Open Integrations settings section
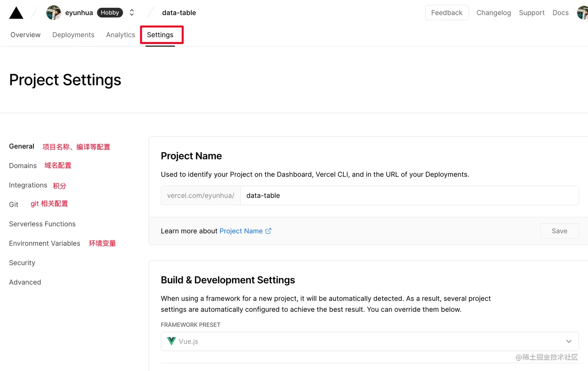 coord(28,185)
